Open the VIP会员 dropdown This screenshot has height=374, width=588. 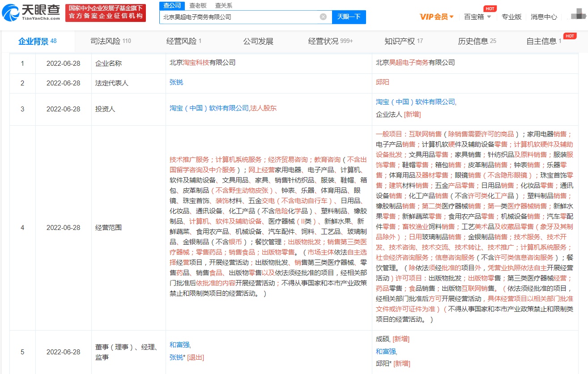click(x=436, y=17)
